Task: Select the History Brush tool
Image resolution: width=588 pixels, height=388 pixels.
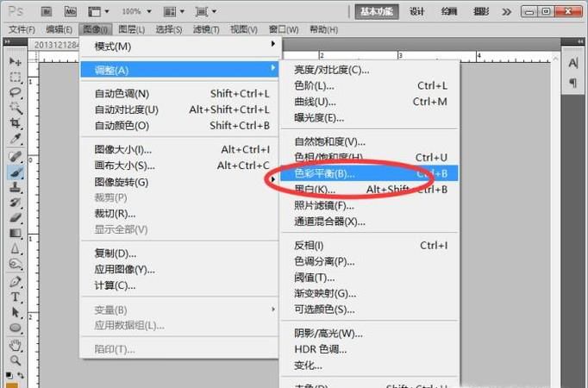Action: pos(15,203)
